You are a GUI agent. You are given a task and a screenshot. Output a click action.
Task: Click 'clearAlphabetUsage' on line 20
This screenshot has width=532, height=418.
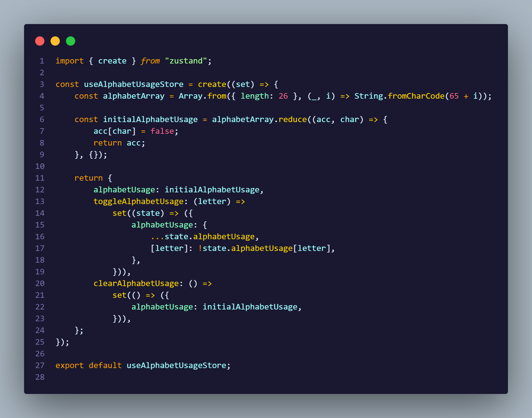click(x=136, y=284)
